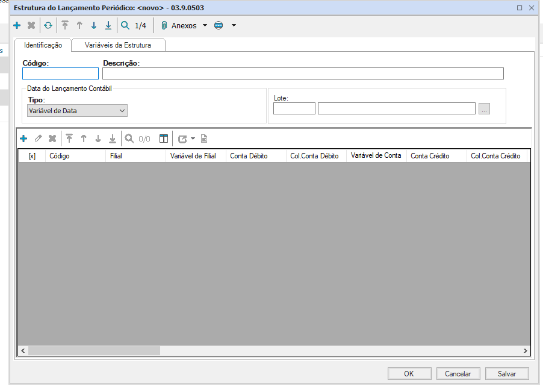Open dropdown arrow beside the round blue icon
This screenshot has height=392, width=543.
tap(234, 26)
